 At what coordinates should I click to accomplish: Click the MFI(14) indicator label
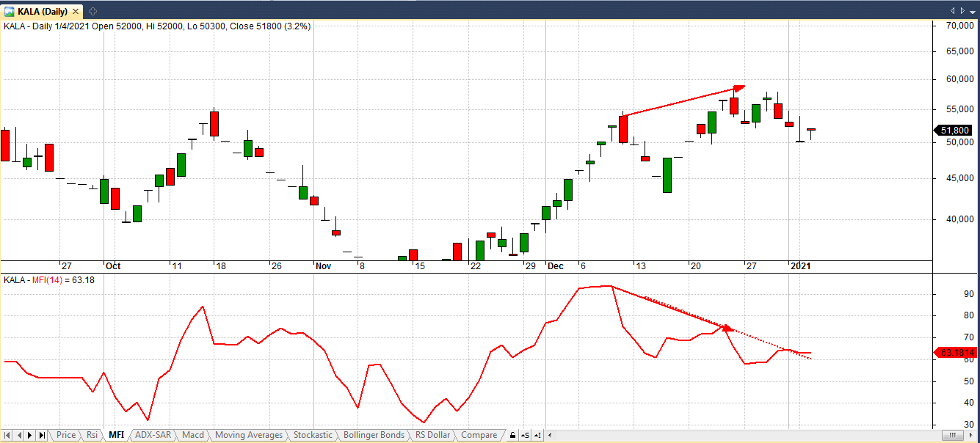point(47,279)
